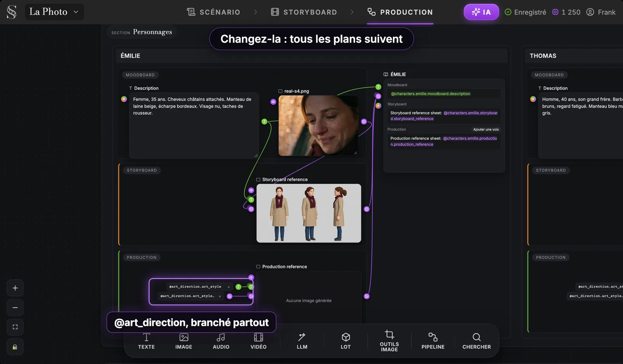Select the VIDÉO node tool
This screenshot has height=364, width=623.
click(x=259, y=341)
